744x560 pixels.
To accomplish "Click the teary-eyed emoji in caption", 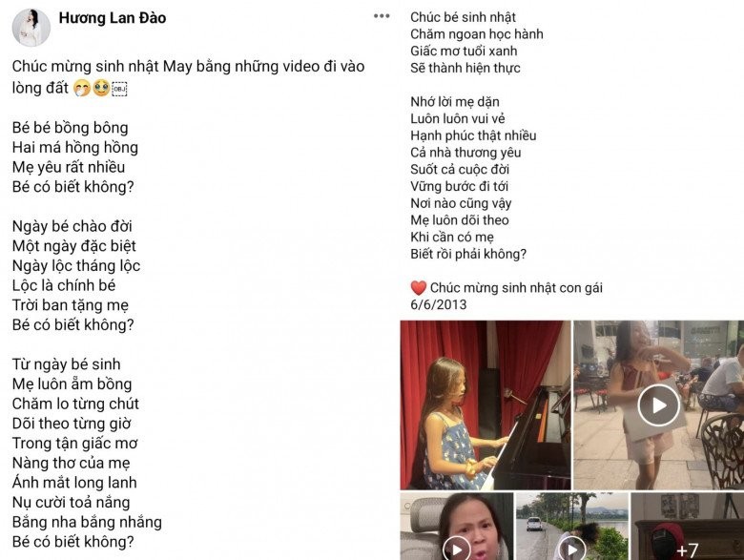I will coord(101,89).
